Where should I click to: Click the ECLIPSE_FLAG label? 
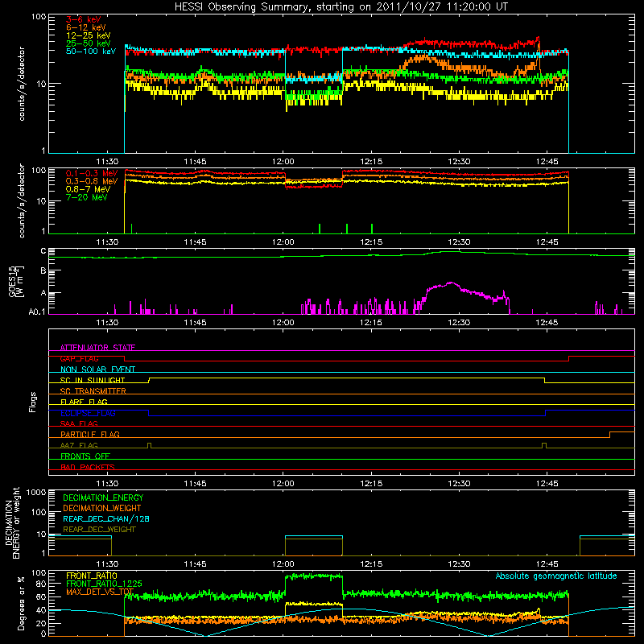click(x=88, y=413)
